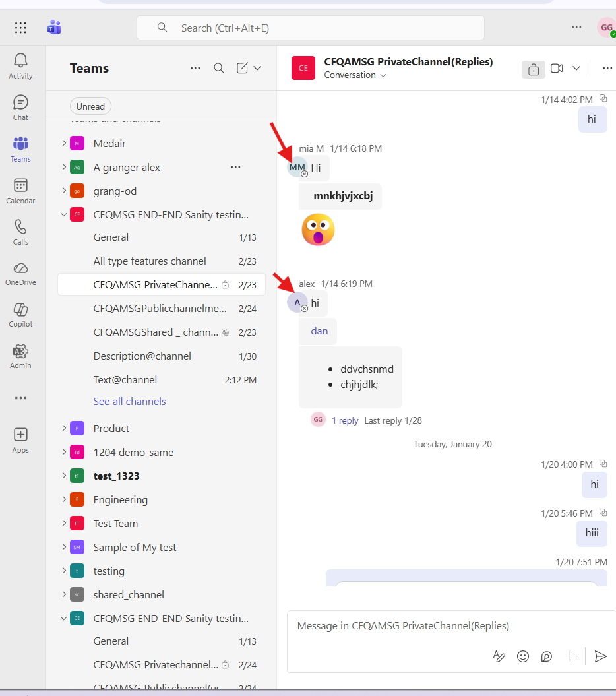Viewport: 616px width, 696px height.
Task: Toggle the Unread filter in Teams panel
Action: pos(90,106)
